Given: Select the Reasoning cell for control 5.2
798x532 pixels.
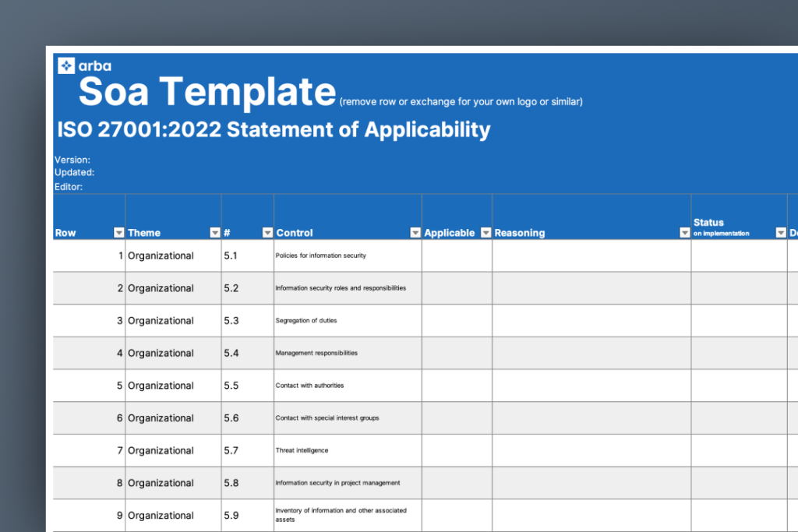Looking at the screenshot, I should [x=592, y=288].
